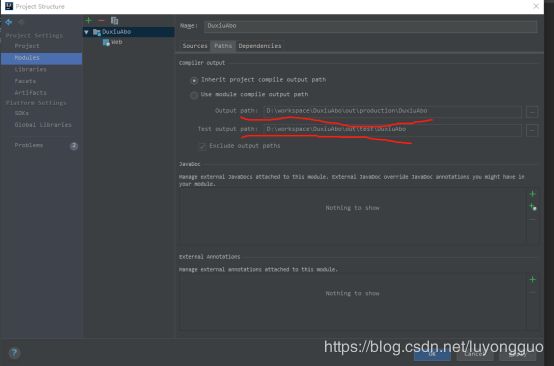Switch to the Dependencies tab
This screenshot has width=554, height=366.
(x=260, y=46)
